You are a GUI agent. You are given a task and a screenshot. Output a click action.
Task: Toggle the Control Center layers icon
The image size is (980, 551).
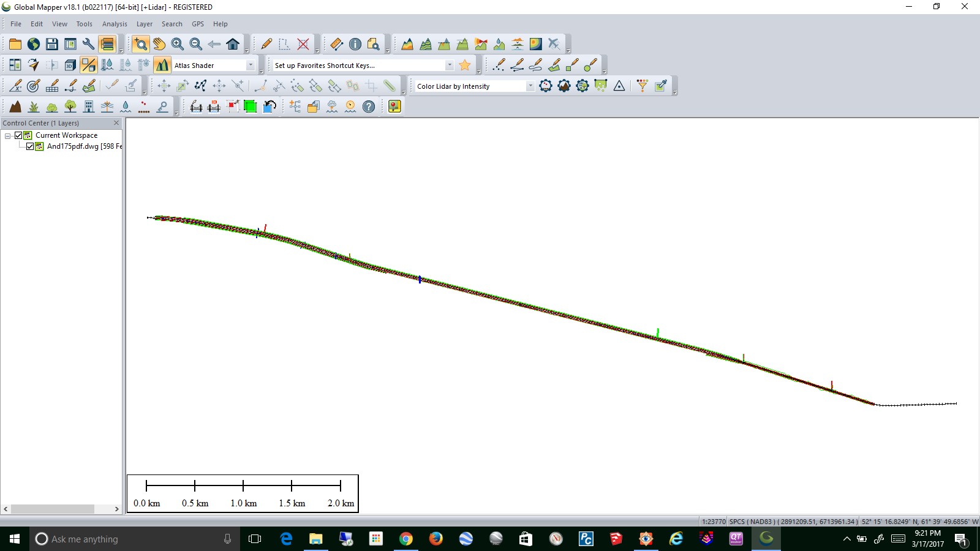(x=107, y=44)
